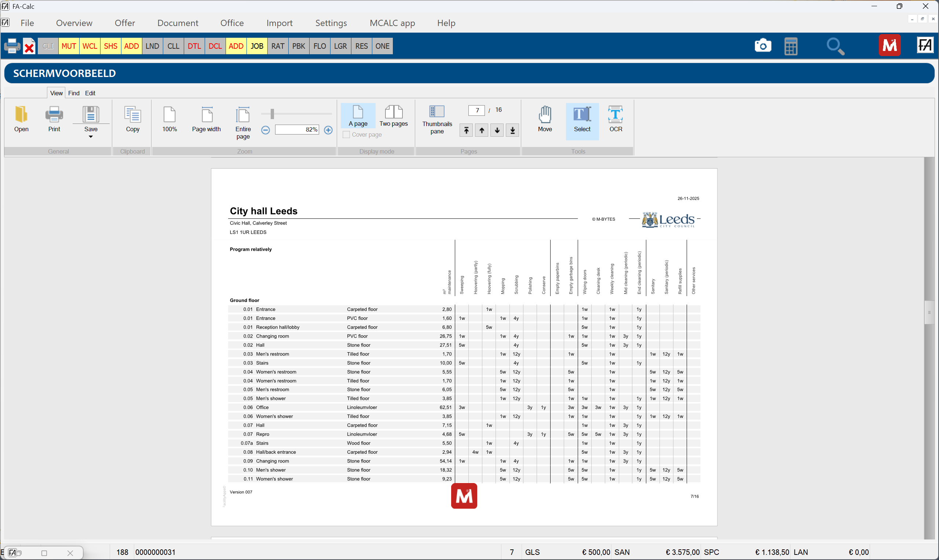Enable the Cover page checkbox

(x=346, y=135)
